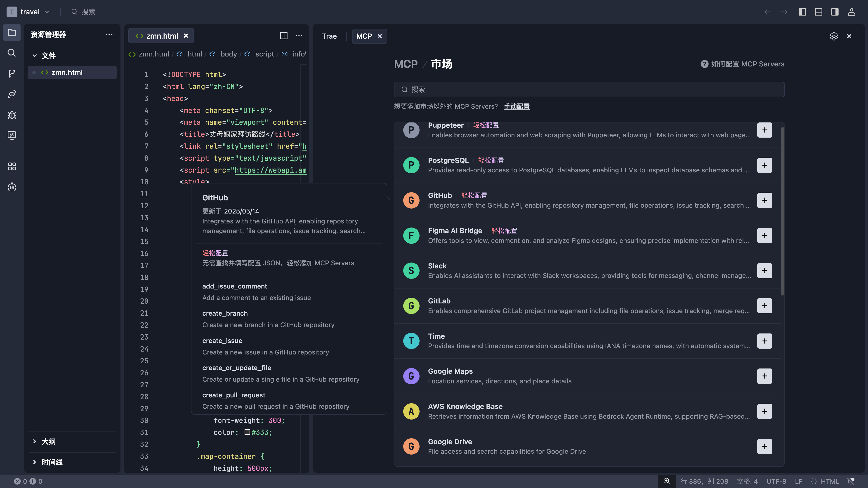868x488 pixels.
Task: Click the account profile icon
Action: click(851, 12)
